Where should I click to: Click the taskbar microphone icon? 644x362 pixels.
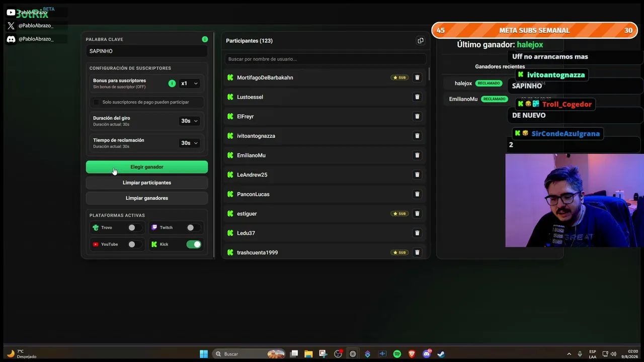580,354
